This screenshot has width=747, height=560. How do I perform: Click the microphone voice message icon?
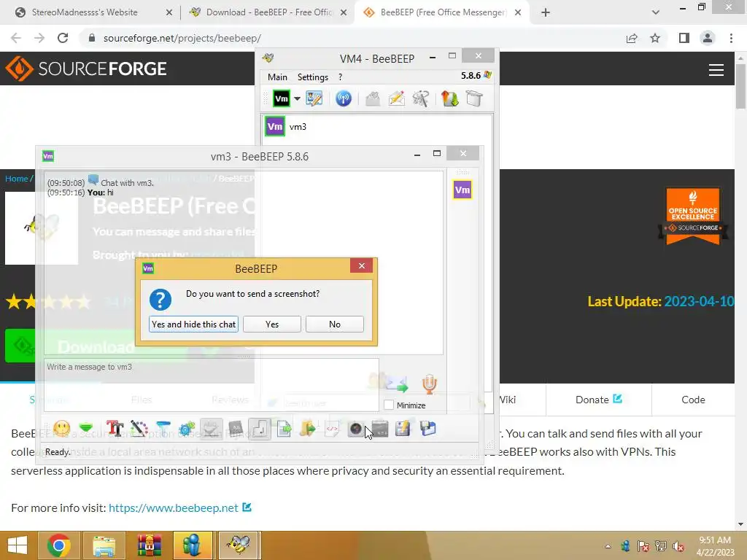429,384
